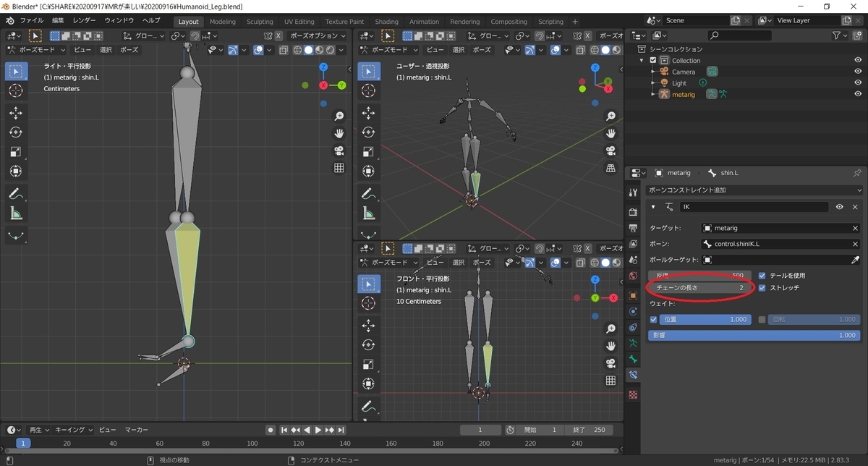This screenshot has width=868, height=466.
Task: Open Object properties tab
Action: pos(634,295)
